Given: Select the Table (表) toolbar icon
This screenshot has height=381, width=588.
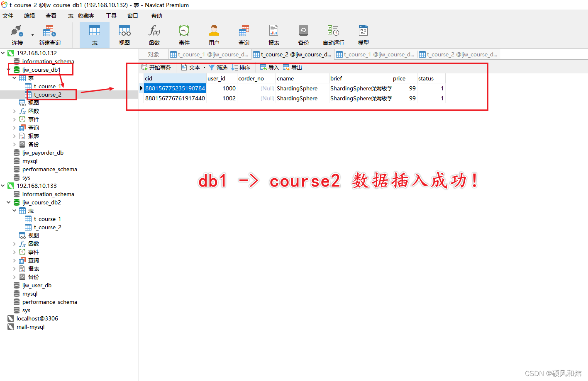Looking at the screenshot, I should coord(95,35).
